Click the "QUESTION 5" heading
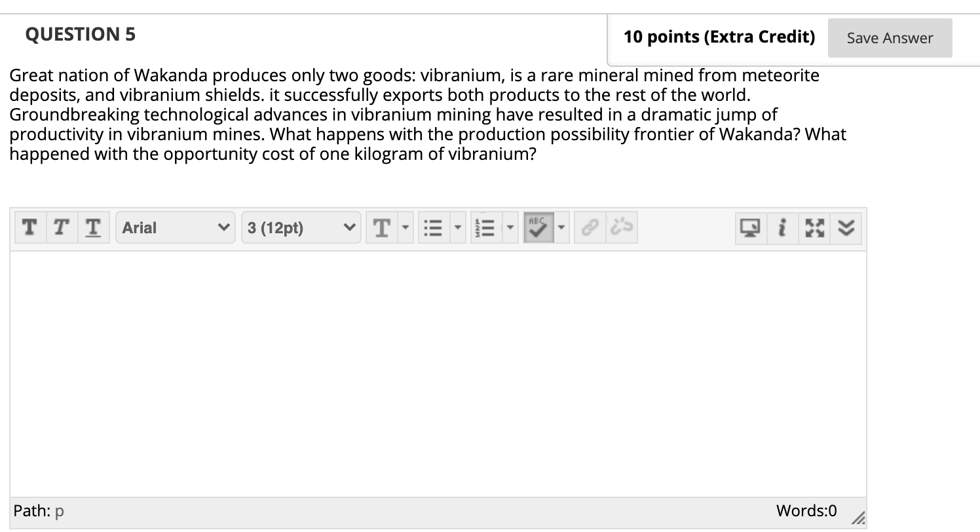980x532 pixels. pyautogui.click(x=81, y=35)
